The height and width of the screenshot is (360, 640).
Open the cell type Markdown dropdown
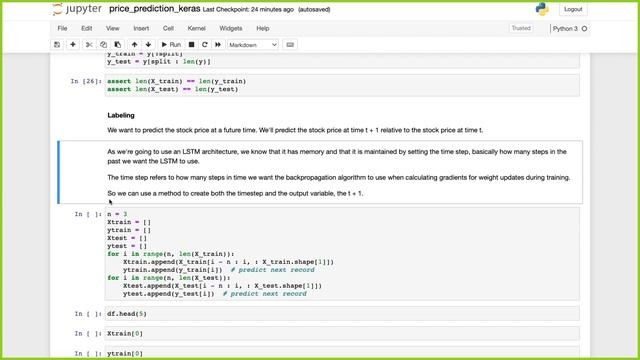click(x=253, y=45)
